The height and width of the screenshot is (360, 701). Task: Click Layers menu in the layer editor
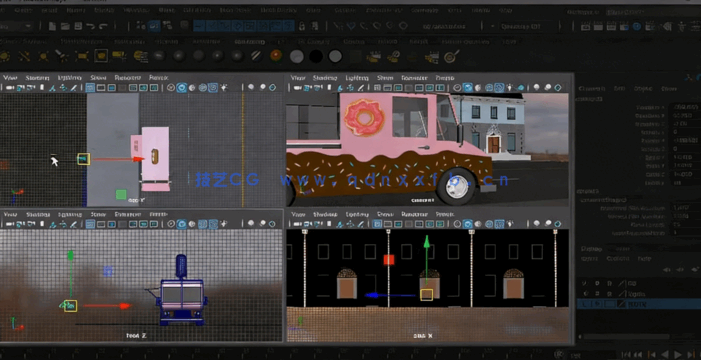click(x=590, y=258)
